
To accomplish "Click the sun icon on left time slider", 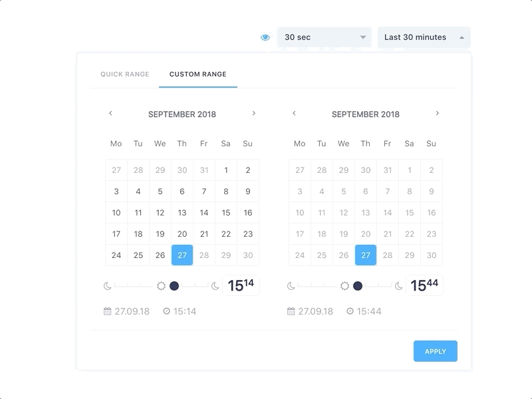I will tap(161, 286).
